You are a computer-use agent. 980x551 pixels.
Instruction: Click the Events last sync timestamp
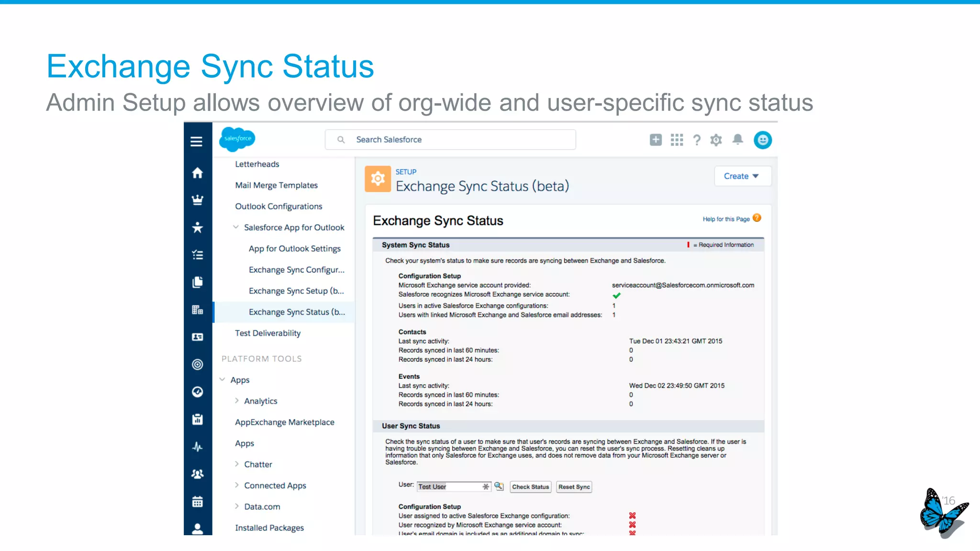point(677,386)
